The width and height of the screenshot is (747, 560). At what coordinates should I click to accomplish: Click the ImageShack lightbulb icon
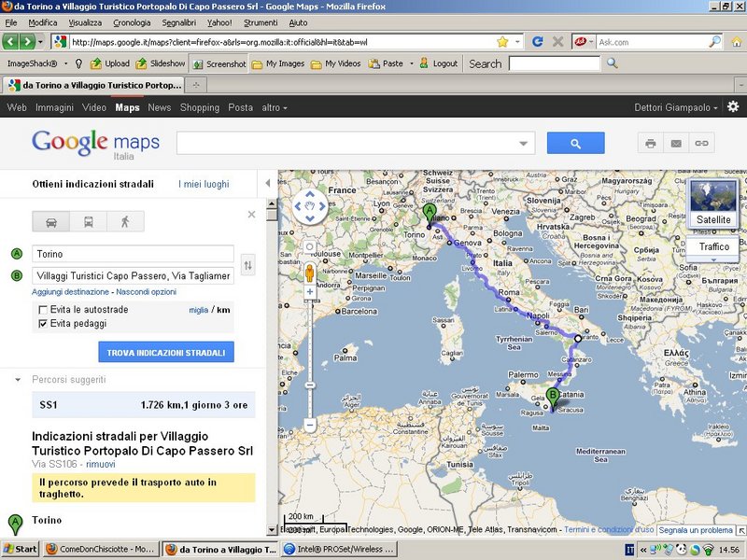pyautogui.click(x=79, y=63)
